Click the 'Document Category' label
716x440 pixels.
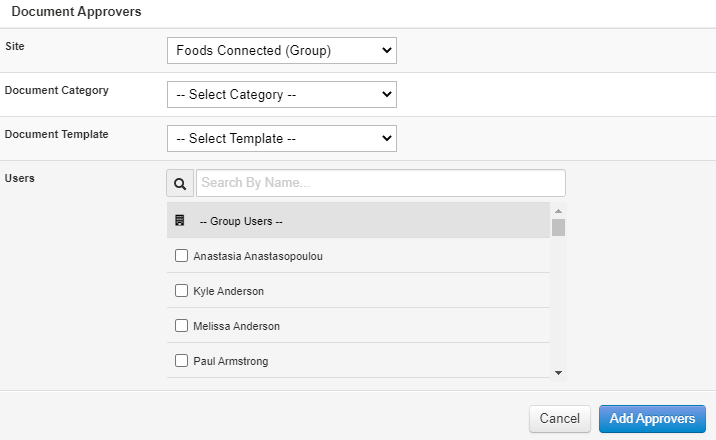pyautogui.click(x=57, y=90)
